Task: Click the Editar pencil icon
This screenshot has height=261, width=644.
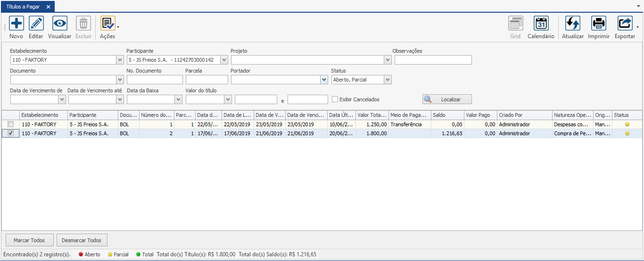Action: 36,23
